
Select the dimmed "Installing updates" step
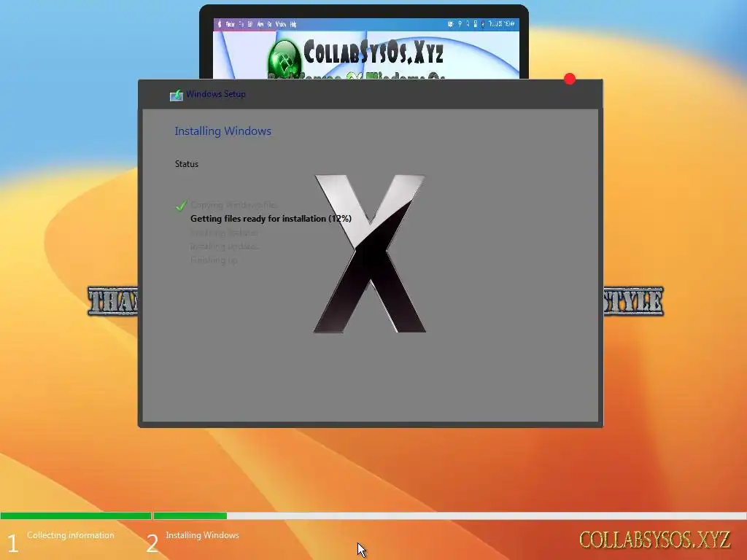225,246
